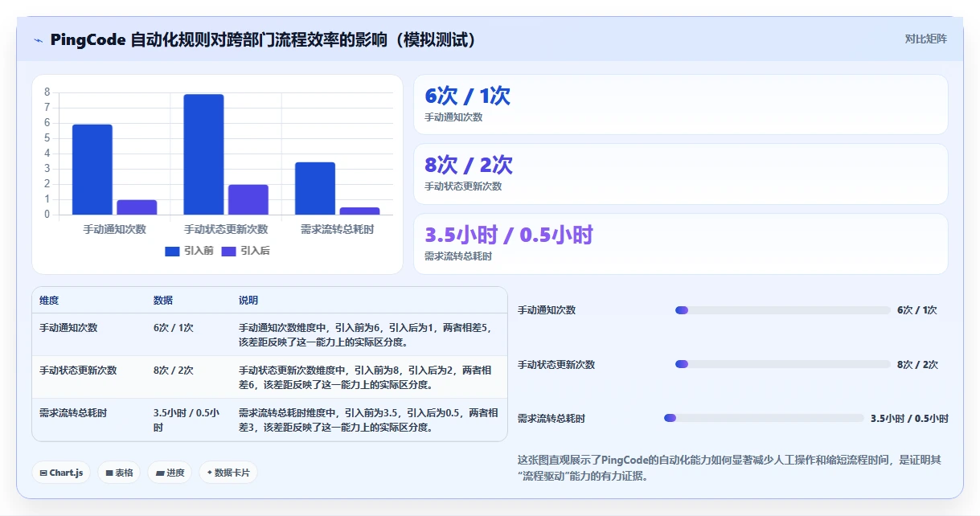Screen dimensions: 980x516
Task: Click the 8次 / 2次 value after the progress bar
Action: [917, 365]
